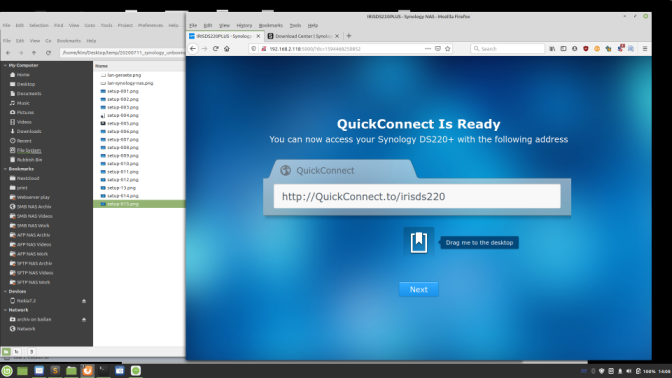Open Sublime Text from the taskbar
The width and height of the screenshot is (672, 378).
point(55,371)
